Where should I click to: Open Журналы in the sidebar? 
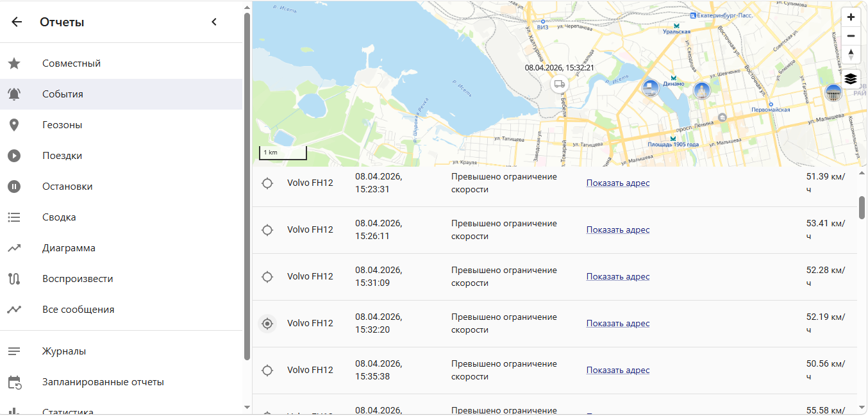tap(122, 351)
